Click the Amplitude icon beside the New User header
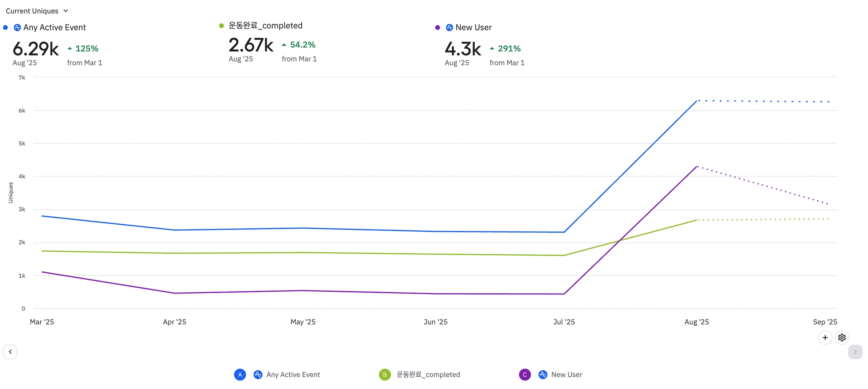The width and height of the screenshot is (868, 389). coord(449,28)
